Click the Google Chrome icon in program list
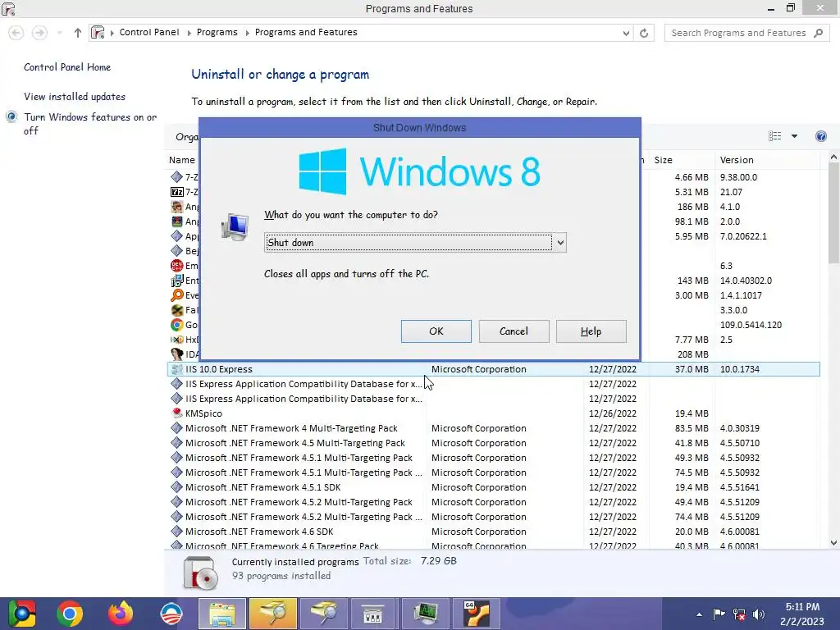This screenshot has width=840, height=630. (x=177, y=325)
